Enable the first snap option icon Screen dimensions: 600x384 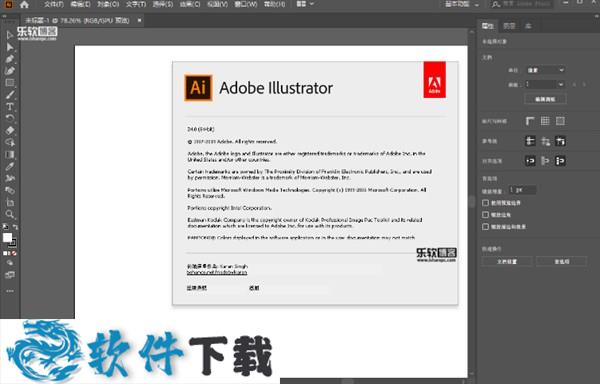[530, 161]
